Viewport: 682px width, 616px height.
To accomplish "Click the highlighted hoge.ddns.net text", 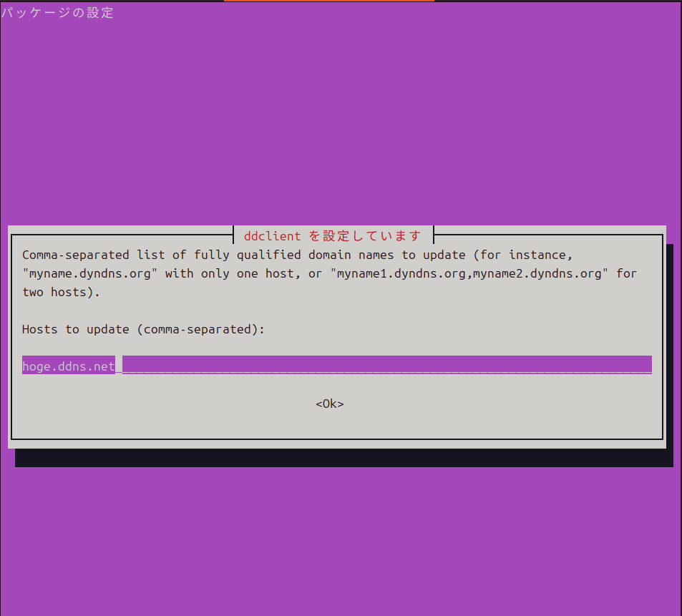I will coord(68,366).
